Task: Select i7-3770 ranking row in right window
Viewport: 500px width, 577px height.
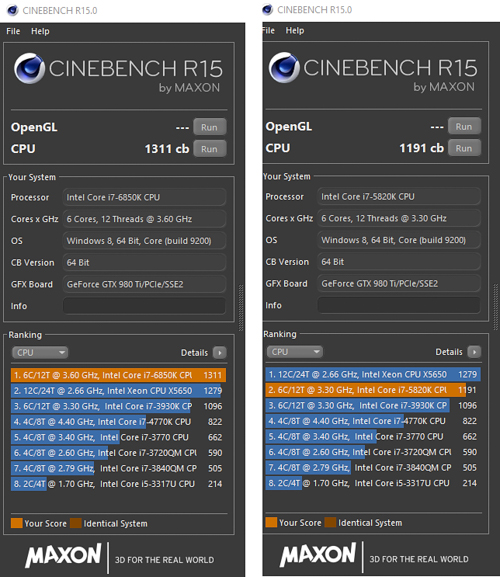Action: [373, 436]
